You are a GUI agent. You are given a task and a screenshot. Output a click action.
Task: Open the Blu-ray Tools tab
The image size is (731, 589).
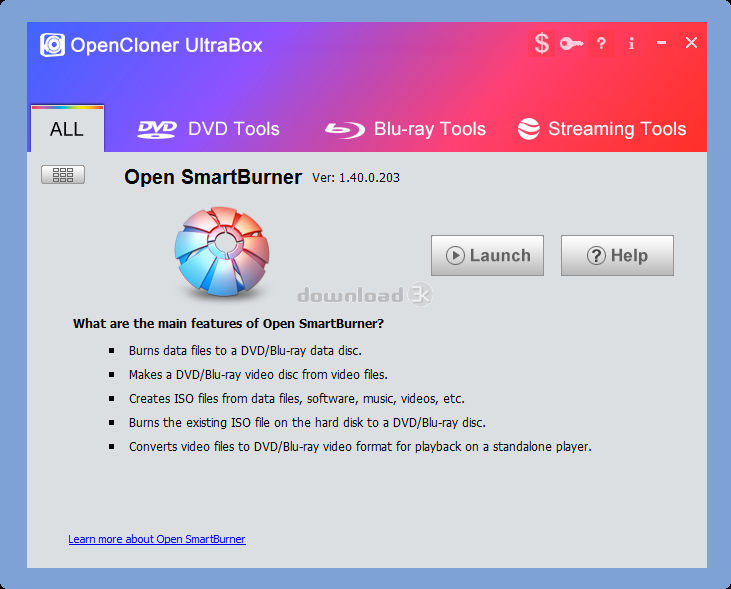406,129
